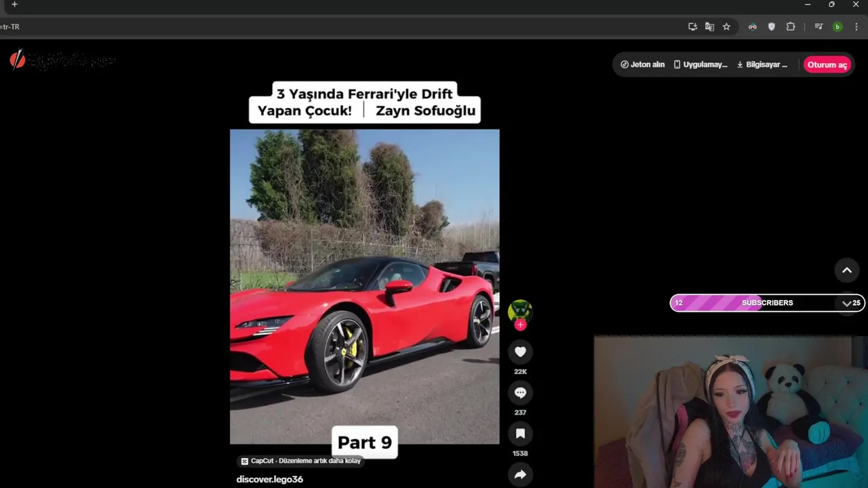Open a new browser tab with plus icon

coord(14,5)
